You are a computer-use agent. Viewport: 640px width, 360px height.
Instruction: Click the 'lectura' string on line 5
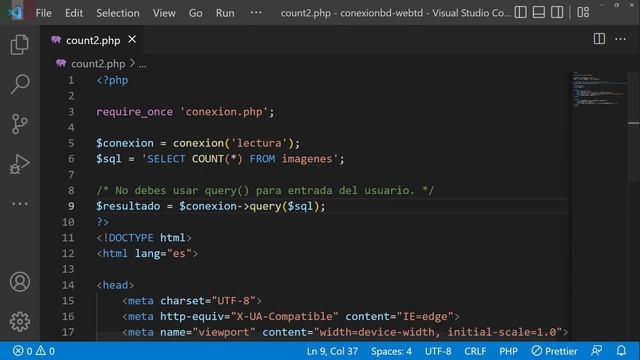click(x=259, y=143)
